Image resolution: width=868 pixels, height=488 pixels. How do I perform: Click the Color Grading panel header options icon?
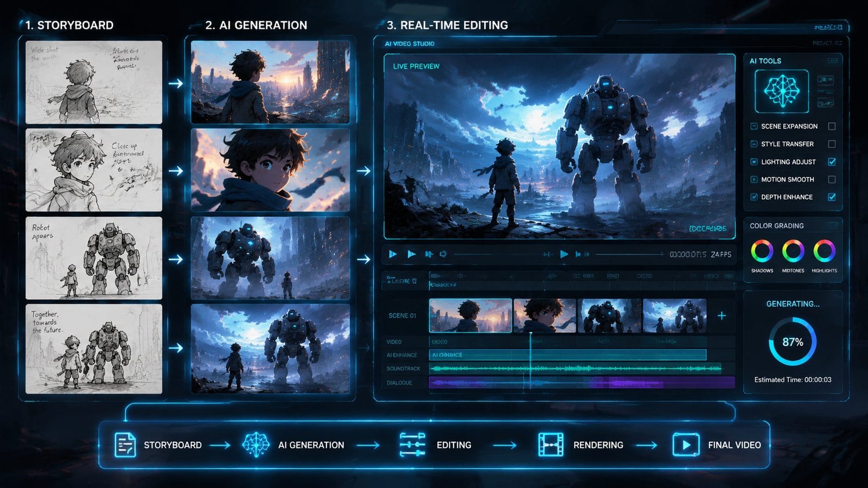[832, 226]
